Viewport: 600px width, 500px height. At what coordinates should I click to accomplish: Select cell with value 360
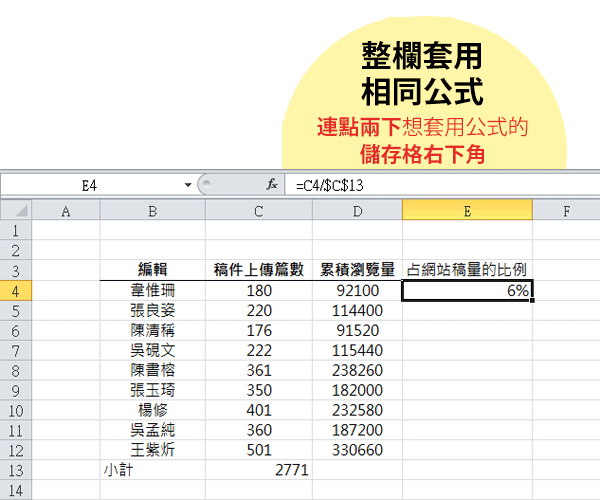[259, 430]
